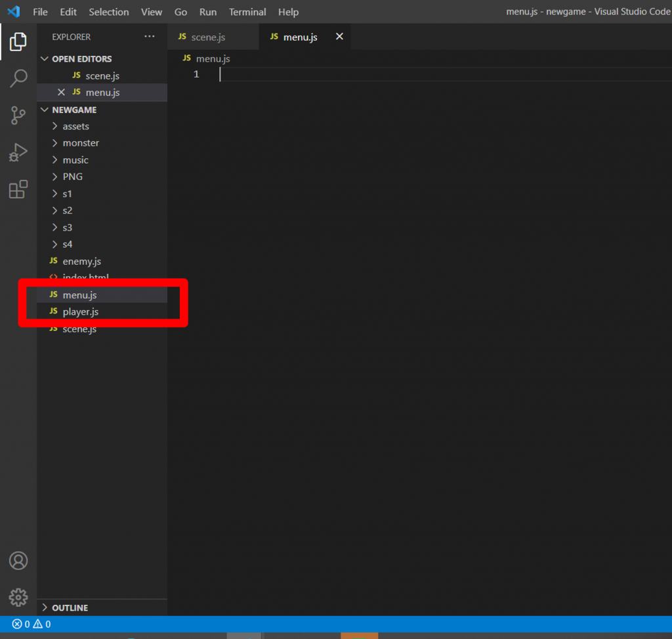Expand the monster folder
Screen dimensions: 672x639
[54, 143]
